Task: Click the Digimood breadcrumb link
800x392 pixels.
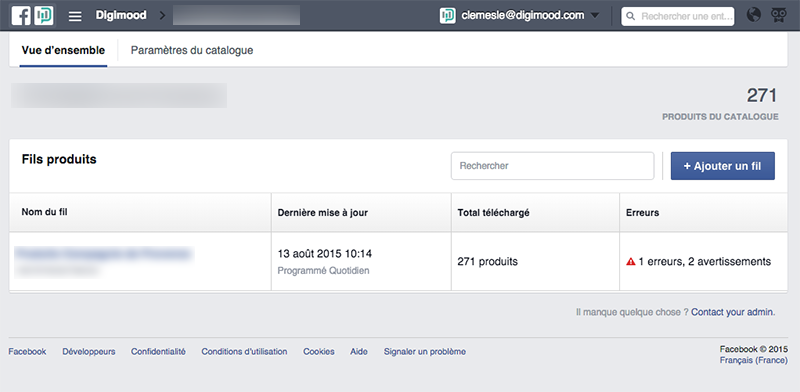Action: [121, 15]
